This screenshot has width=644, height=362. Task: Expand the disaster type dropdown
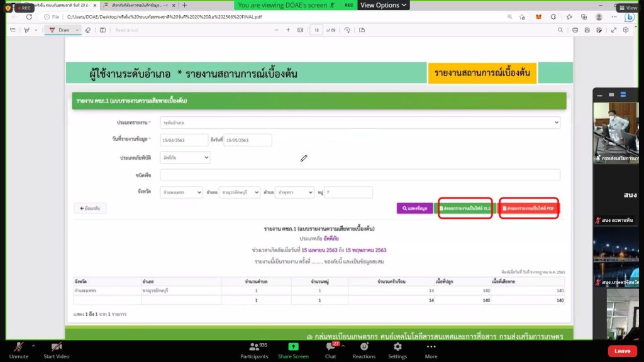click(185, 158)
